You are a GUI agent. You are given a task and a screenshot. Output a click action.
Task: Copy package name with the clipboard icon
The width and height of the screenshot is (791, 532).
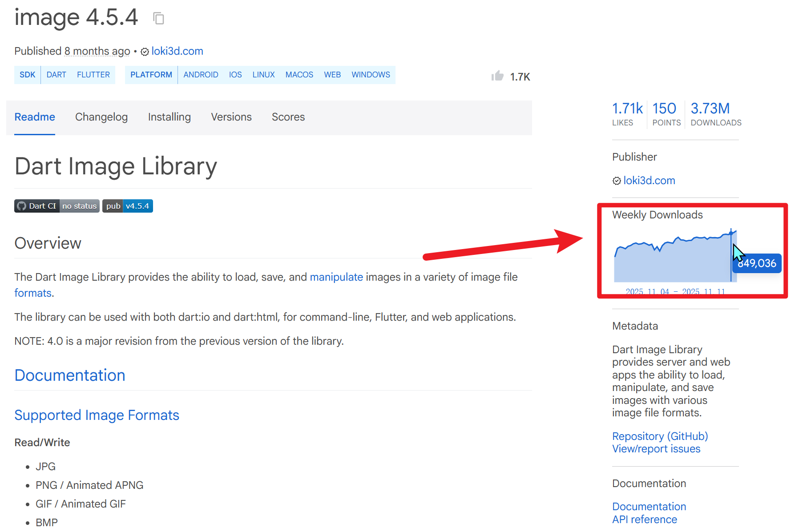158,19
